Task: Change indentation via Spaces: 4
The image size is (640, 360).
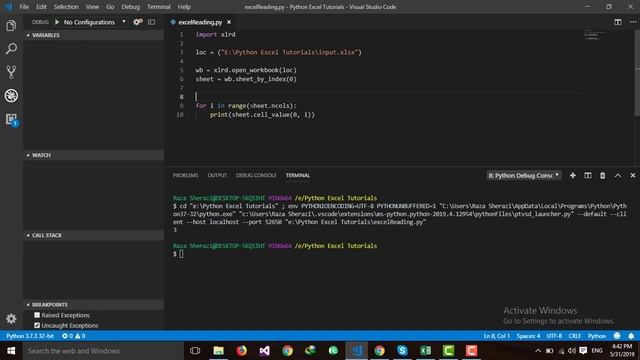Action: [x=528, y=336]
